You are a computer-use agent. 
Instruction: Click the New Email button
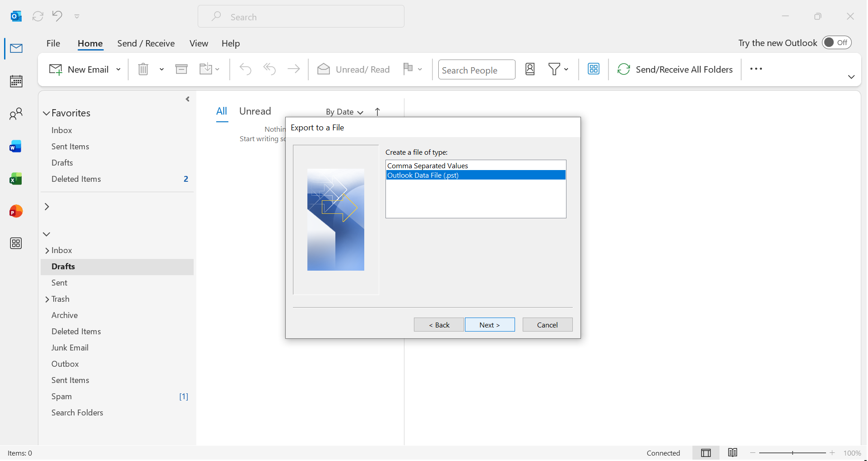[79, 69]
